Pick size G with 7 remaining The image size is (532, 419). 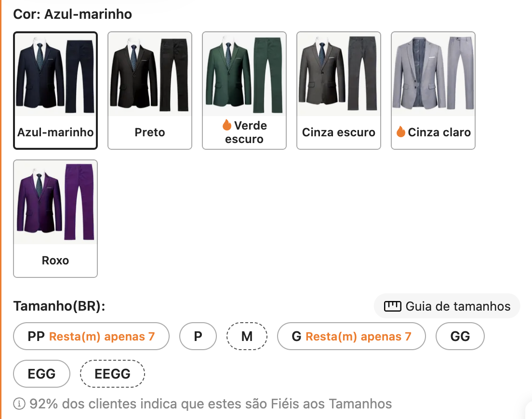tap(351, 336)
